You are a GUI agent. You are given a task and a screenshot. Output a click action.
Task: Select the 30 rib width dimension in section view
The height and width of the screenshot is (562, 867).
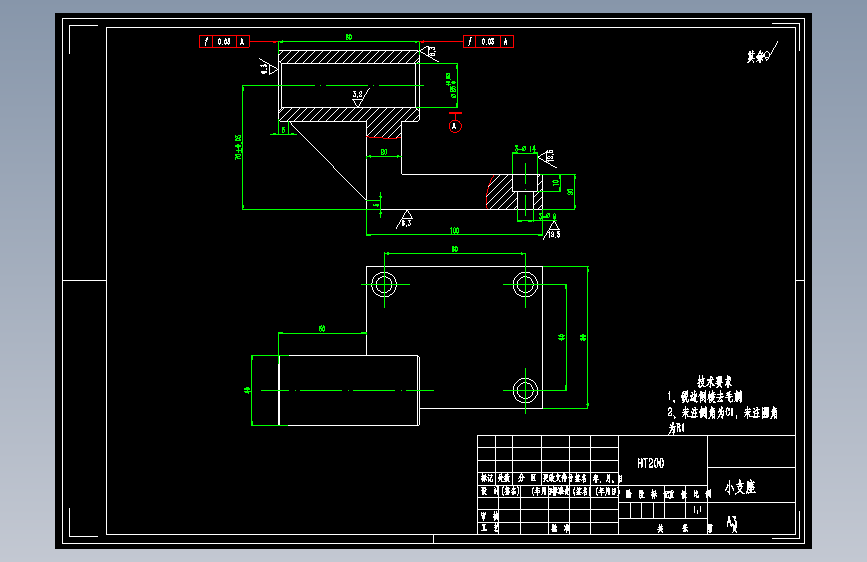(384, 152)
